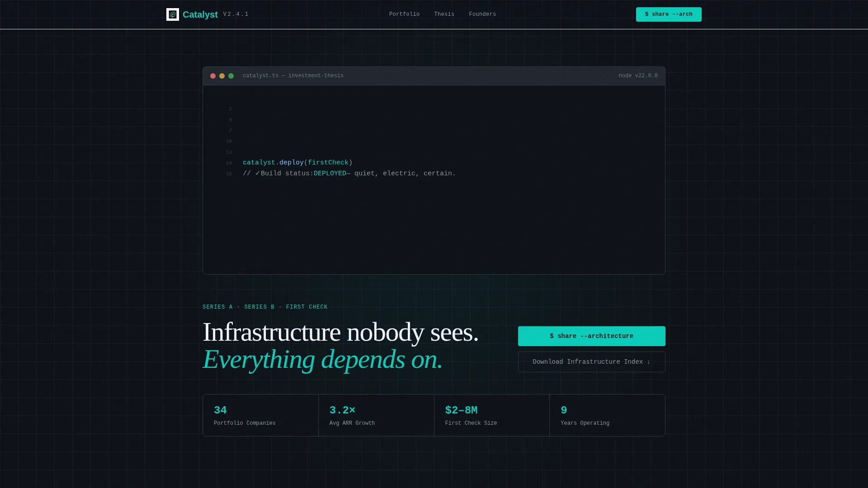Click the green dot in the code window
The height and width of the screenshot is (488, 868).
(x=231, y=76)
